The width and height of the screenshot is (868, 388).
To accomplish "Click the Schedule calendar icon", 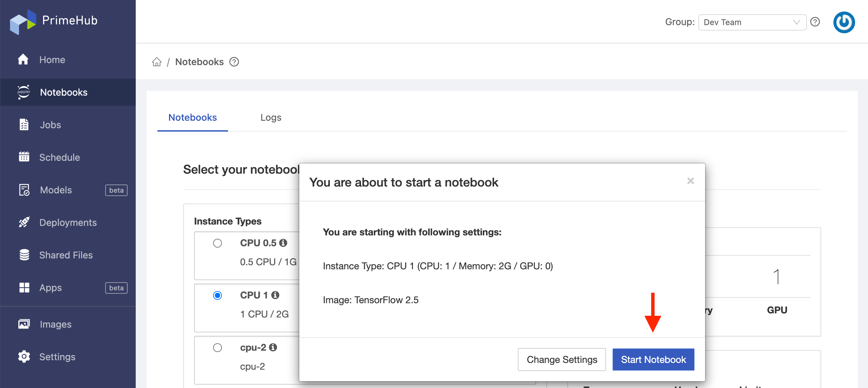I will tap(24, 157).
